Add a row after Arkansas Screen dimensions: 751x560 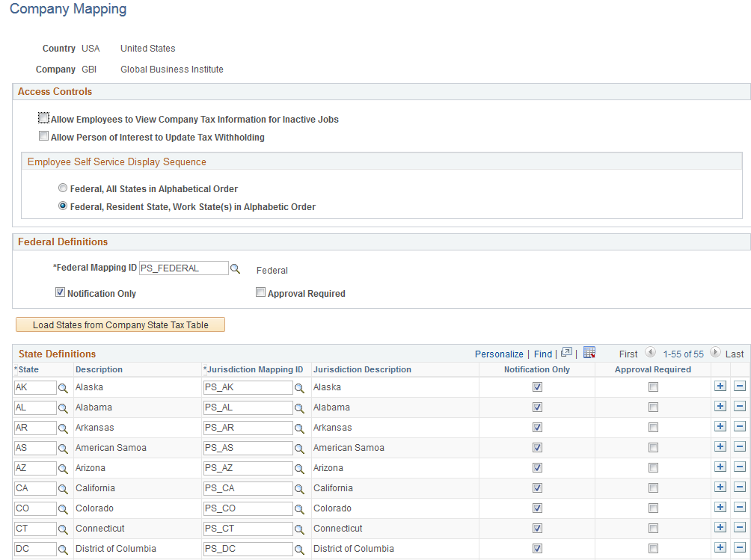pos(720,426)
